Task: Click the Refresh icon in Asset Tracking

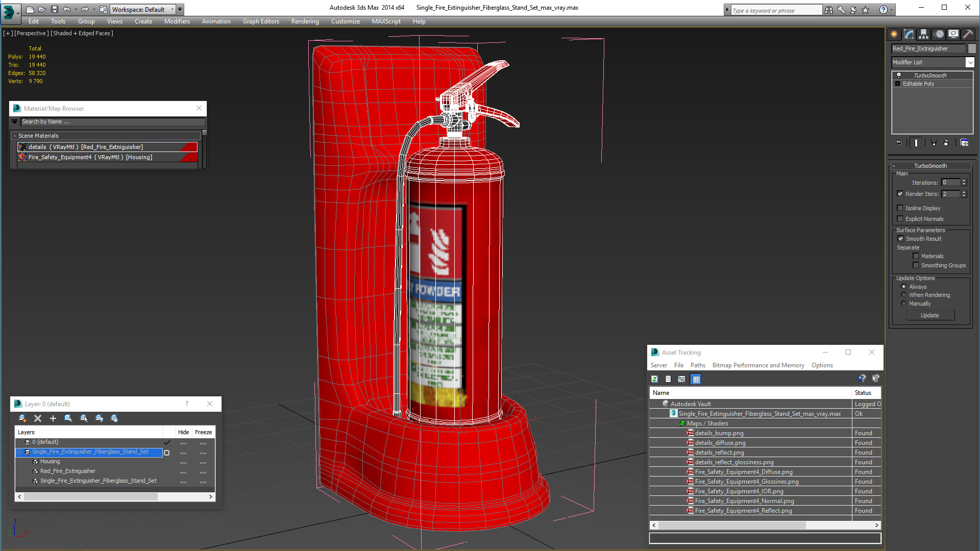Action: point(655,379)
